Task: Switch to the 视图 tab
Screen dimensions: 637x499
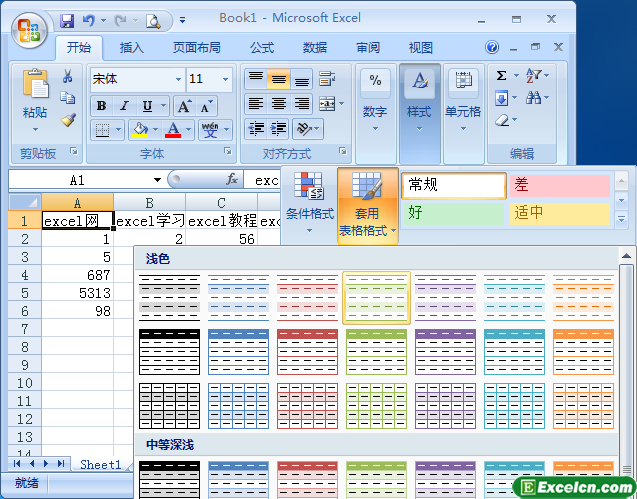Action: (x=420, y=48)
